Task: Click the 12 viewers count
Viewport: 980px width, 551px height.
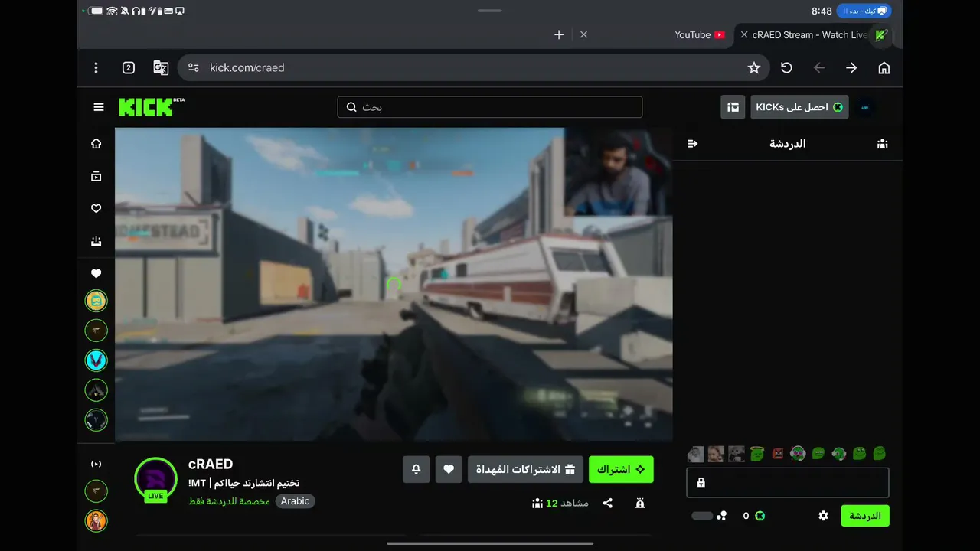Action: coord(560,504)
